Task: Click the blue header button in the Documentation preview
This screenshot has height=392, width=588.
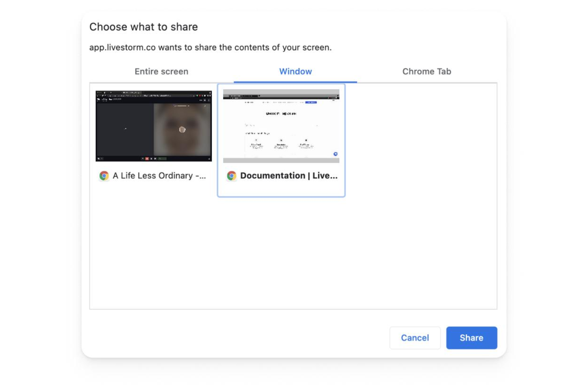Action: pyautogui.click(x=311, y=102)
